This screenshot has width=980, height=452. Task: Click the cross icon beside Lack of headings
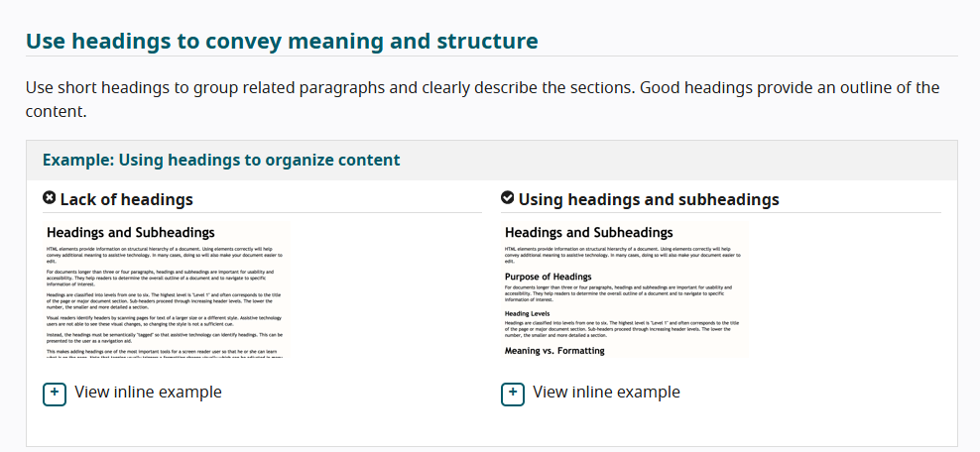(50, 198)
